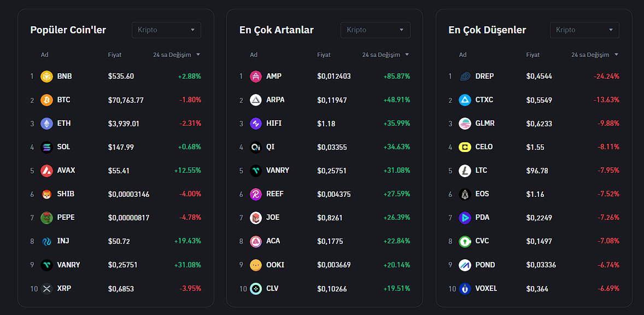Select the HIFI row price $1.18
The width and height of the screenshot is (644, 315).
click(x=326, y=124)
